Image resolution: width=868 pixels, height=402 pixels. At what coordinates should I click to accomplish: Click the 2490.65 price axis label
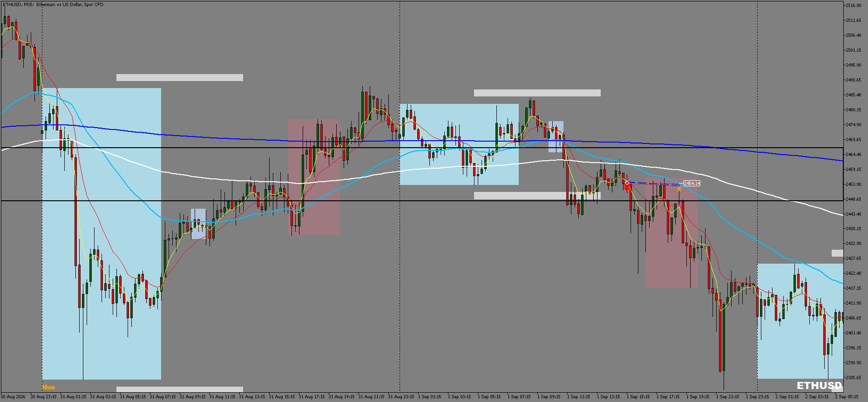[x=854, y=80]
